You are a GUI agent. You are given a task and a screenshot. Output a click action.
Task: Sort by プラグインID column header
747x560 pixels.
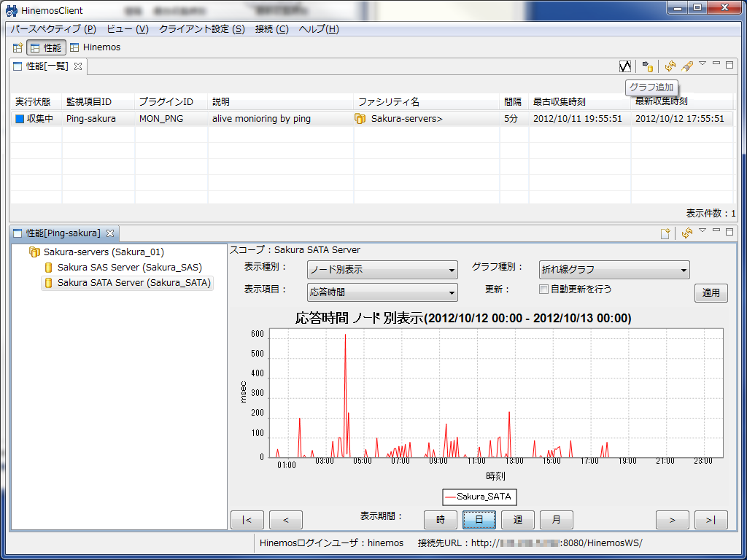coord(171,102)
